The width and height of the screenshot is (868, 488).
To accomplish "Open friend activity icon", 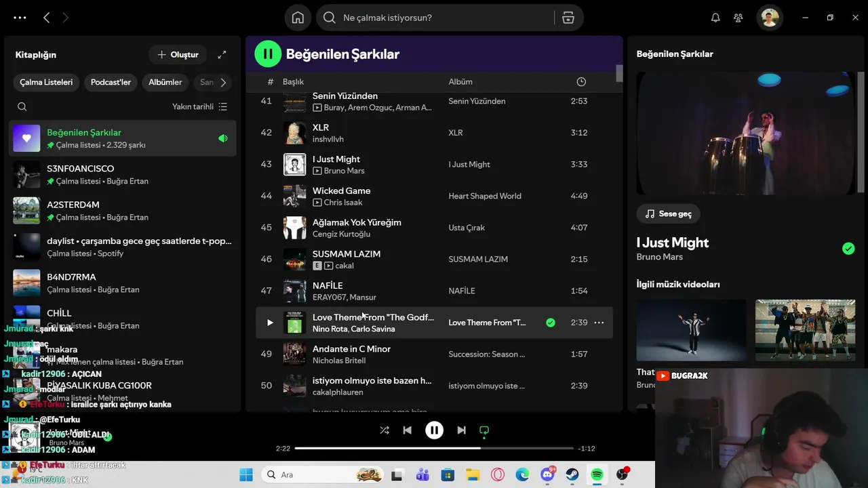I will [738, 18].
